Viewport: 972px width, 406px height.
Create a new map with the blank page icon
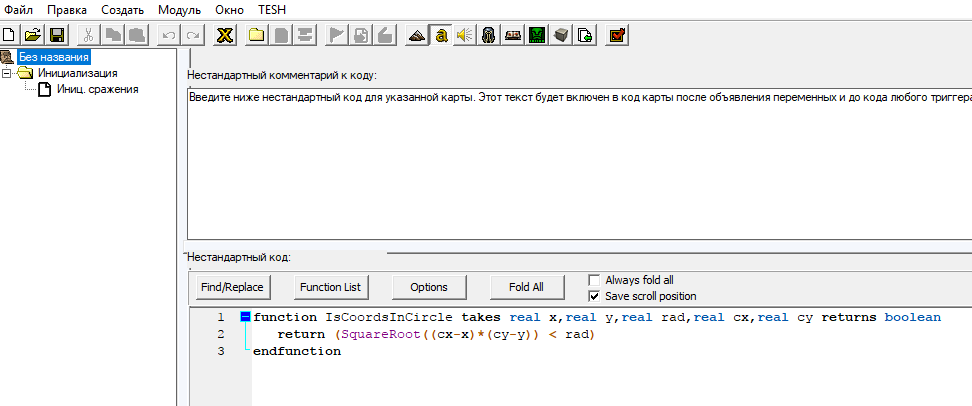pos(10,35)
